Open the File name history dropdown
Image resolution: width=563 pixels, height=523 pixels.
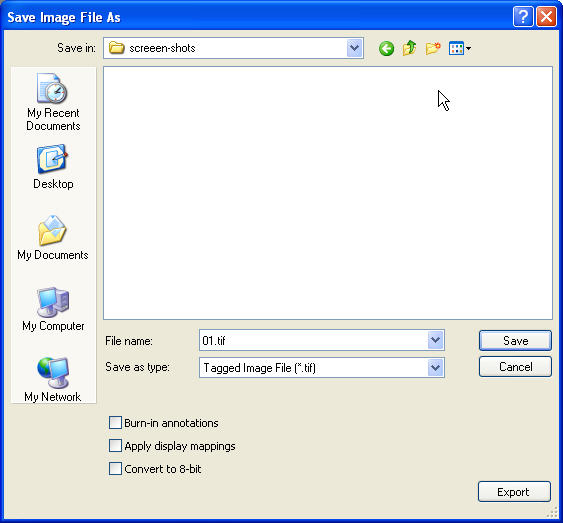436,340
